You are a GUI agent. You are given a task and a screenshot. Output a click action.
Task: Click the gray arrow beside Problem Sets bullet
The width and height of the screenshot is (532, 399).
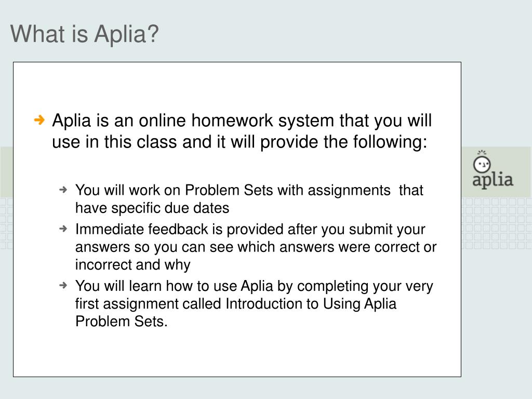tap(63, 190)
